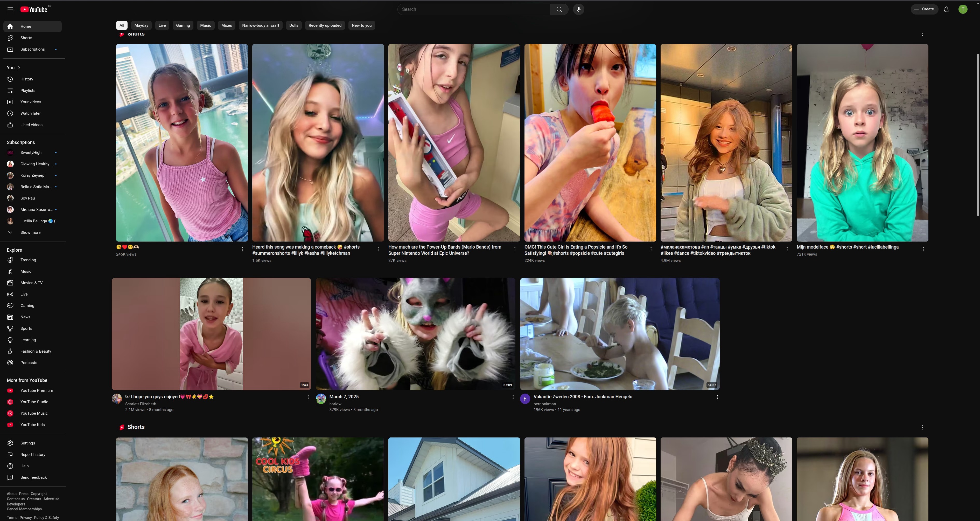980x521 pixels.
Task: Focus the Search input field
Action: coord(474,9)
